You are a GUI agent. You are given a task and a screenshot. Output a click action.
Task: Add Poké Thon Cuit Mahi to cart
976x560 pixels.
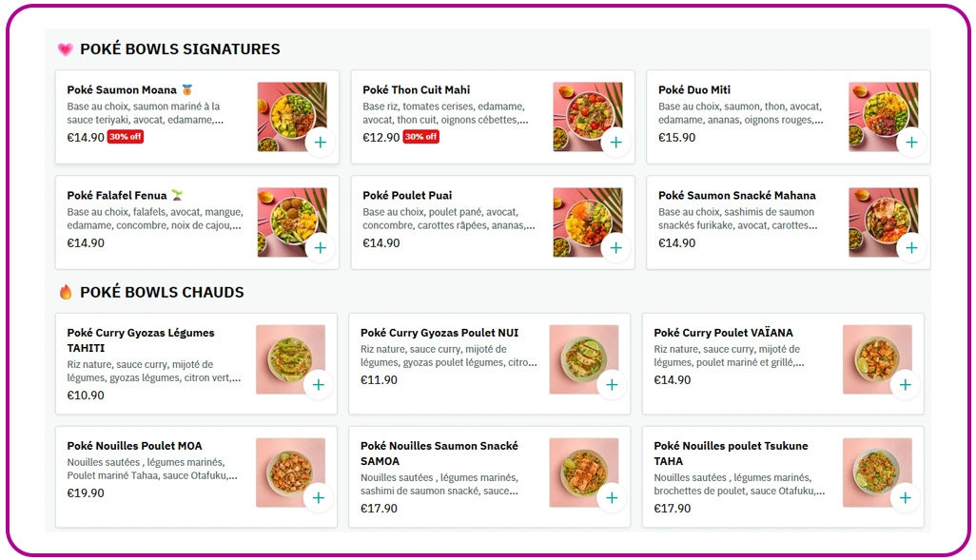[x=615, y=143]
